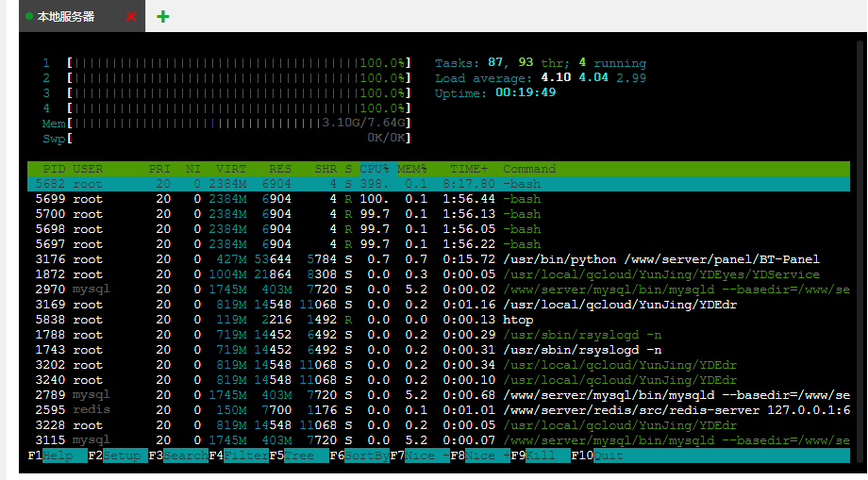Sort by the USER column header
Image resolution: width=868 pixels, height=480 pixels.
pyautogui.click(x=88, y=169)
